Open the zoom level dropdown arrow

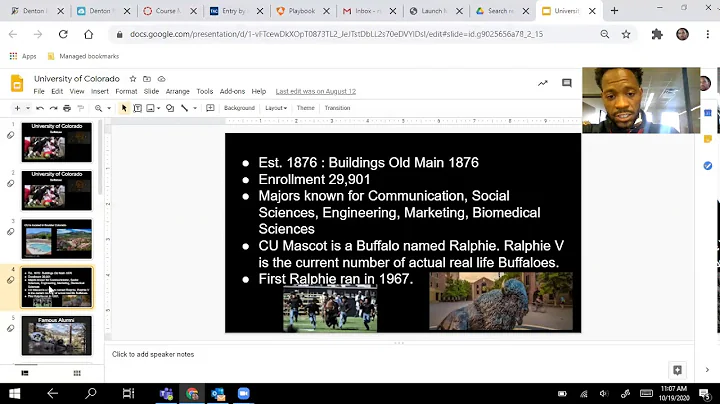click(x=109, y=108)
